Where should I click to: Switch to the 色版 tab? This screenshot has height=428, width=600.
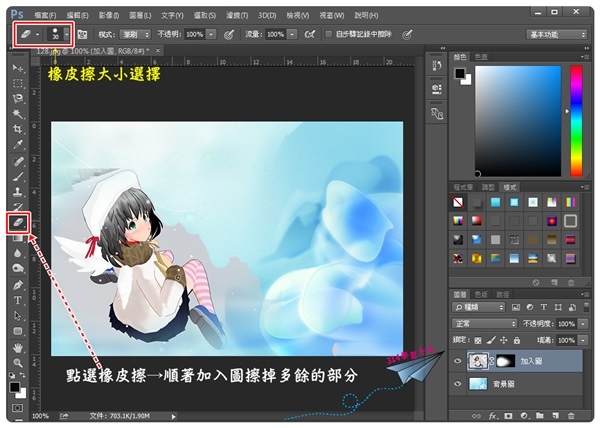tap(481, 294)
